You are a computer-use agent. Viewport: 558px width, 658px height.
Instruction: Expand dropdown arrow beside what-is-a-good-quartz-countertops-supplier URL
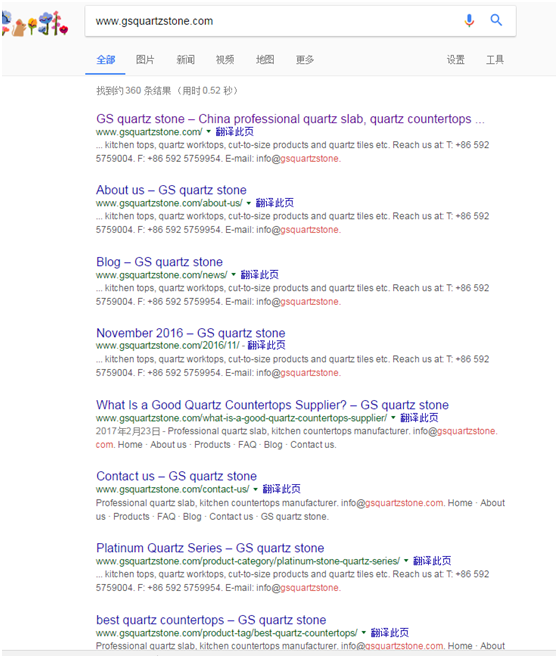click(x=393, y=418)
